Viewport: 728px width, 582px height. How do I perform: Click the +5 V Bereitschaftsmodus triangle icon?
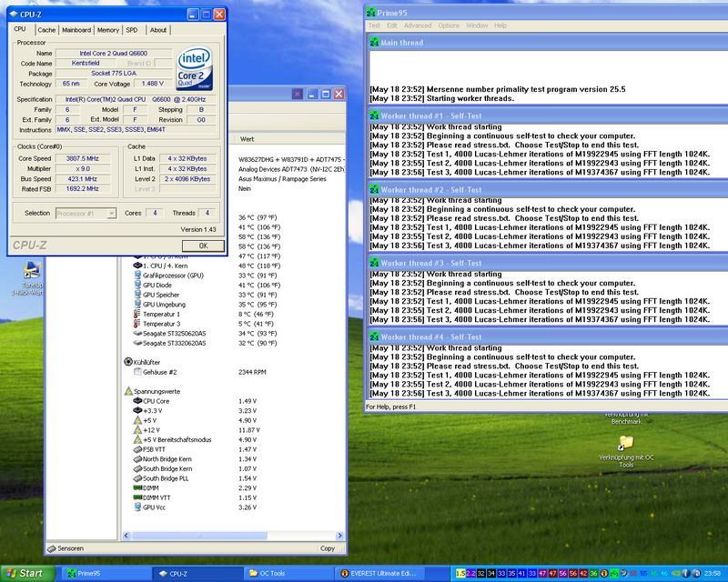[137, 439]
